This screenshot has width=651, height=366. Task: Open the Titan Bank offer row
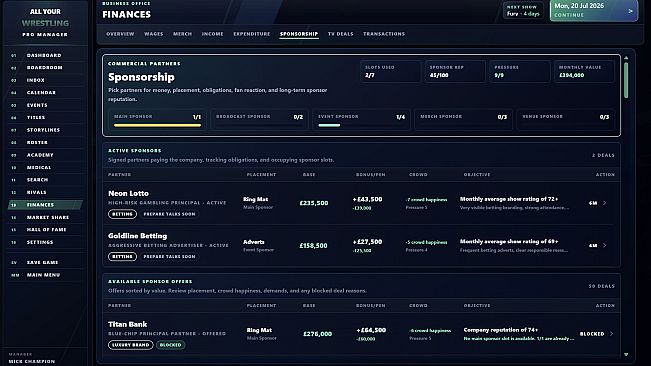click(361, 334)
